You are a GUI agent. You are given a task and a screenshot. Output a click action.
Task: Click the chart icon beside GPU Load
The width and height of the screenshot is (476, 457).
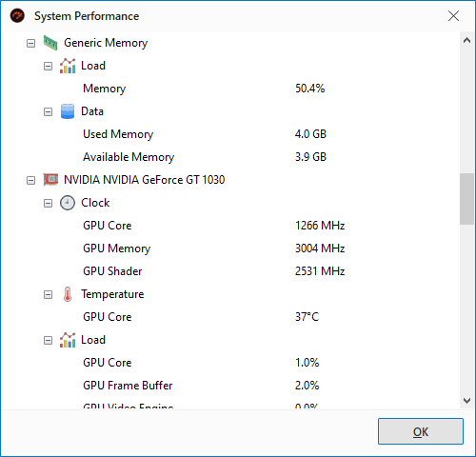[x=68, y=340]
